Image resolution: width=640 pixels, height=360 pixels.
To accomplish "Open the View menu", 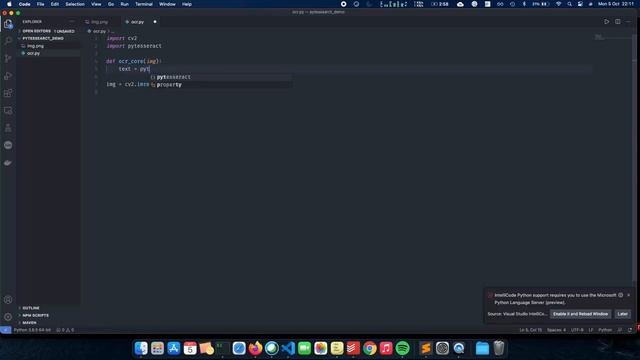I will 96,4.
